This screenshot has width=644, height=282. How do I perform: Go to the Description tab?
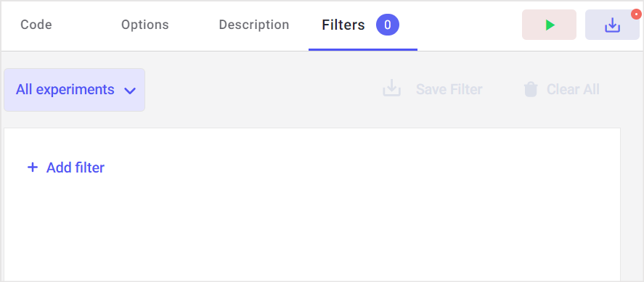tap(254, 25)
